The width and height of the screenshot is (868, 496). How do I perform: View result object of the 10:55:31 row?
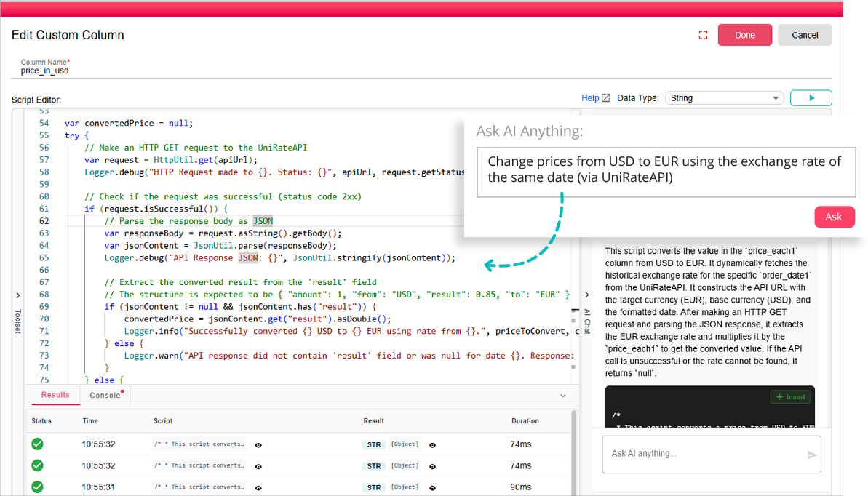432,488
